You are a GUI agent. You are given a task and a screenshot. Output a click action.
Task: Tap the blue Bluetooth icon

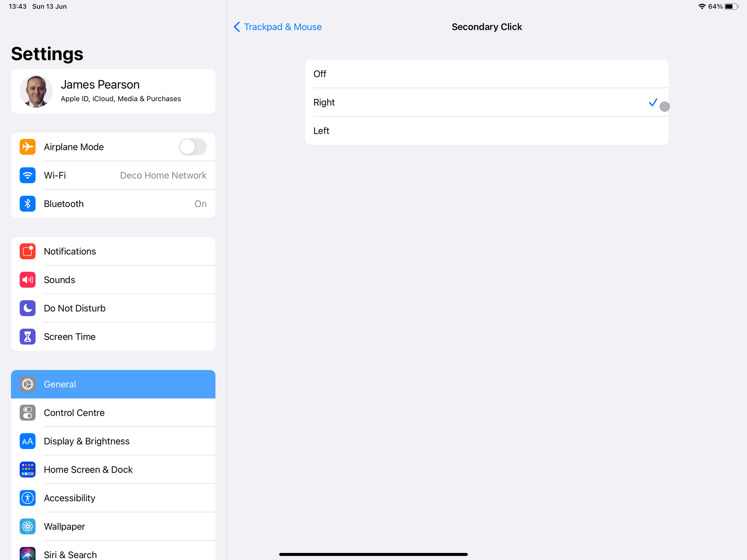point(28,204)
